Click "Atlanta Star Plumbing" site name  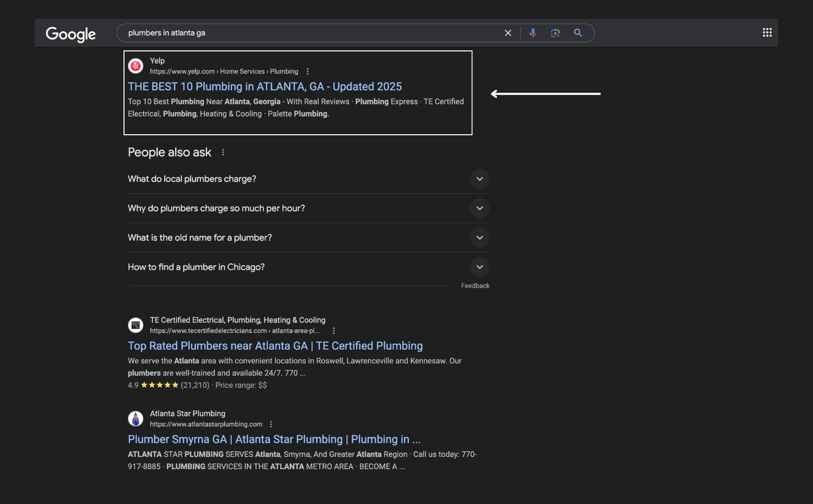pos(187,413)
